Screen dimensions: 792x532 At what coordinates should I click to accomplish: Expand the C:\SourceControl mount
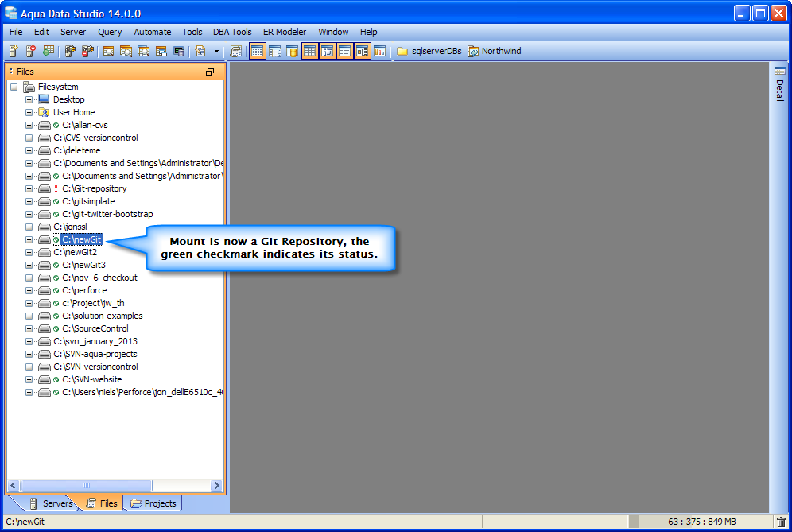point(29,329)
